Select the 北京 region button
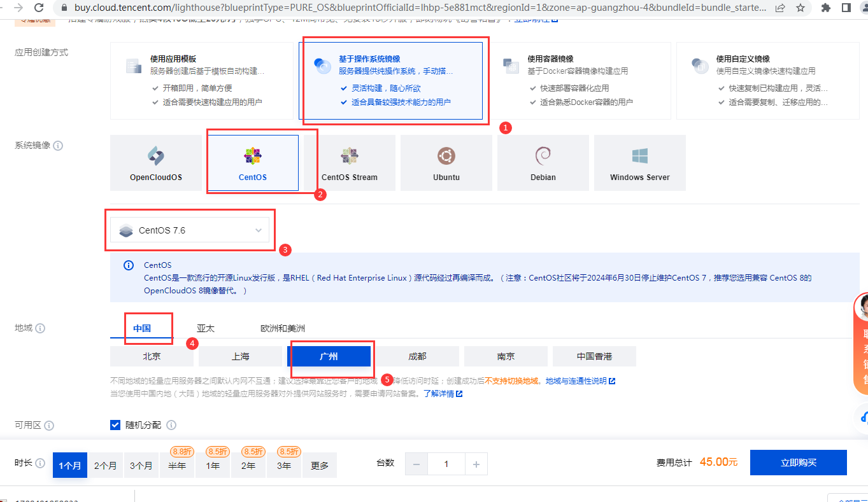 coord(152,356)
